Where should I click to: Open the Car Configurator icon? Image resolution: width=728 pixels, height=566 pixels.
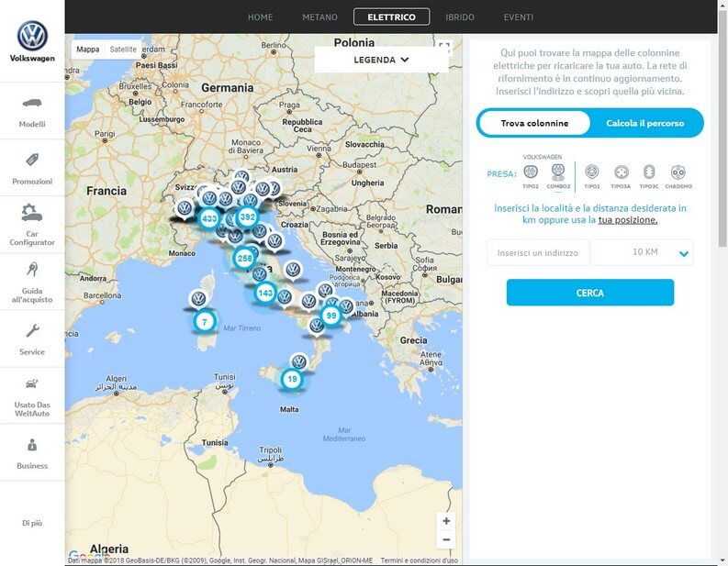pos(32,213)
